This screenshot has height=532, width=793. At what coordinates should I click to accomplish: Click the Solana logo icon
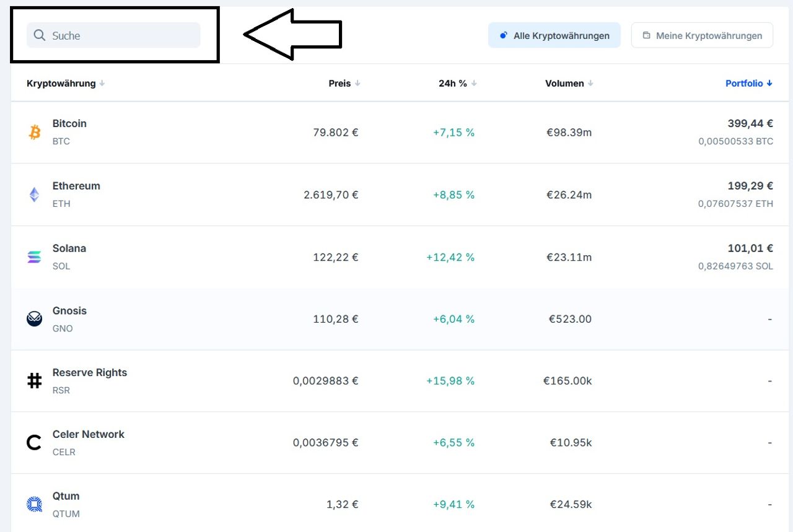(35, 257)
